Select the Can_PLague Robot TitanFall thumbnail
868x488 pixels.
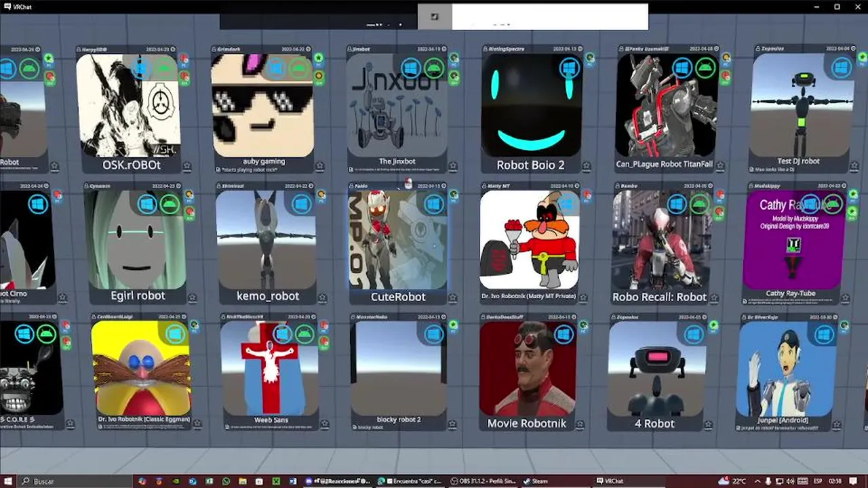667,106
